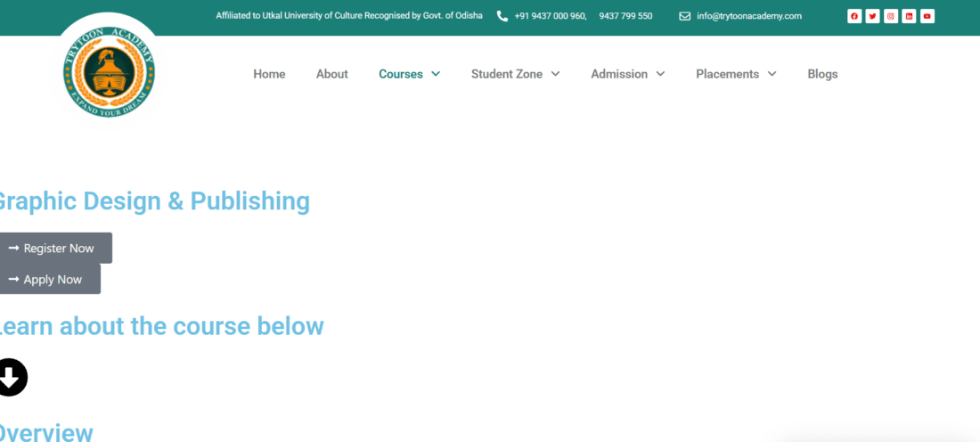The height and width of the screenshot is (442, 980).
Task: Expand the Placements dropdown menu
Action: click(x=736, y=74)
